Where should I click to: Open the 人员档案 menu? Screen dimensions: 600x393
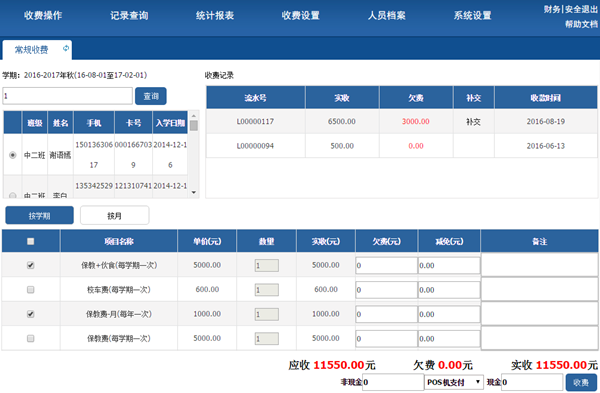386,16
